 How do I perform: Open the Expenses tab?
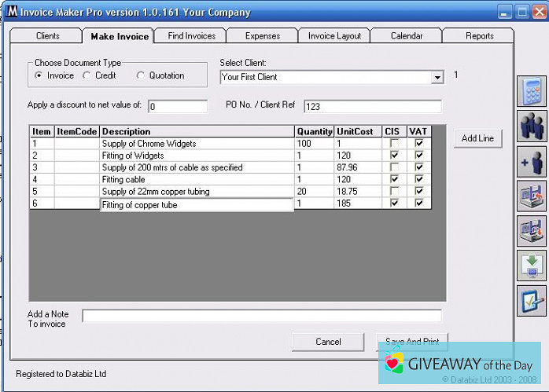point(262,36)
